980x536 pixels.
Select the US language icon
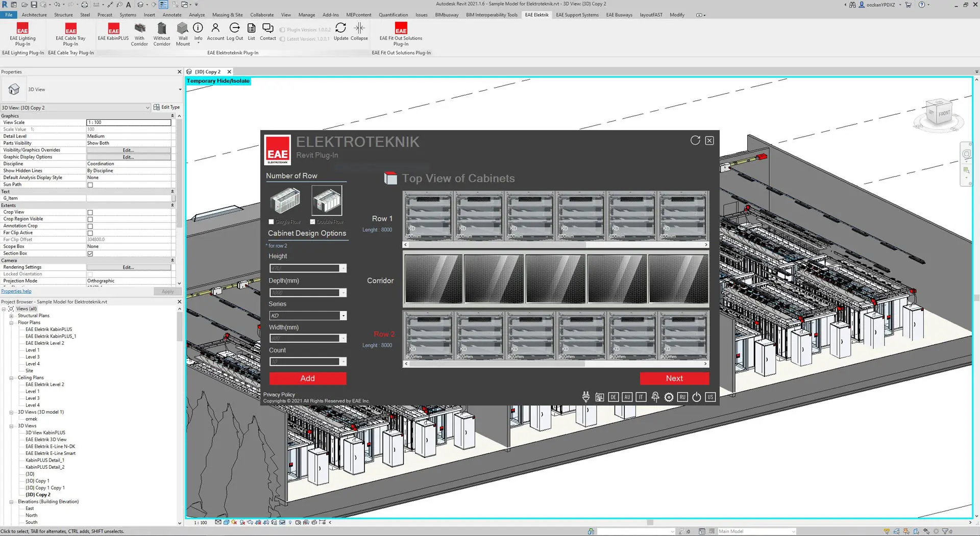tap(710, 397)
